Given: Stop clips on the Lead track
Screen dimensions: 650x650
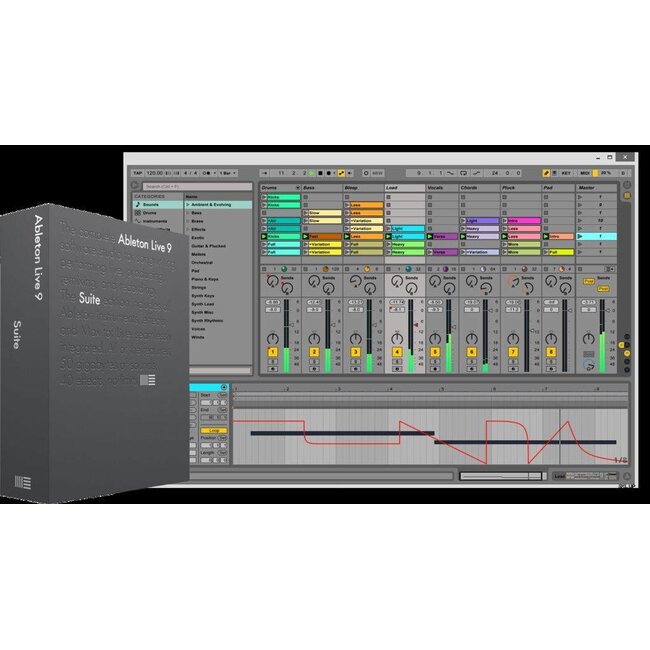Looking at the screenshot, I should tap(388, 269).
